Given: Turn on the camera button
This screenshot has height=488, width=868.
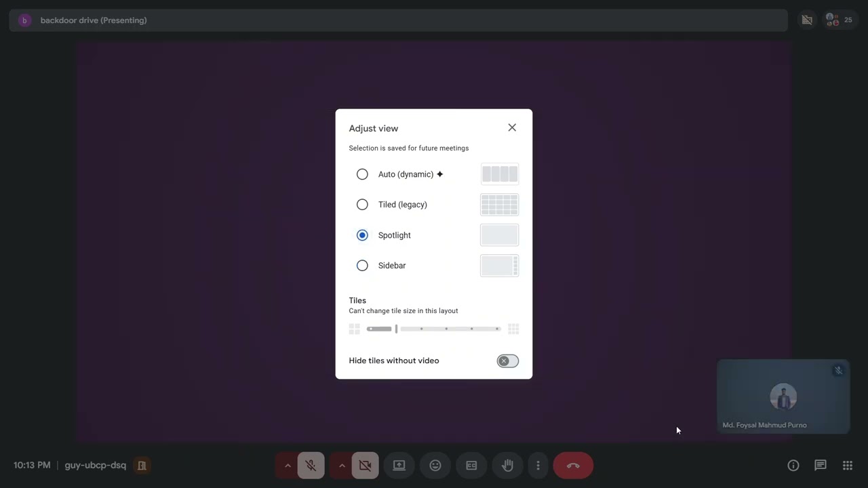Looking at the screenshot, I should click(x=365, y=466).
